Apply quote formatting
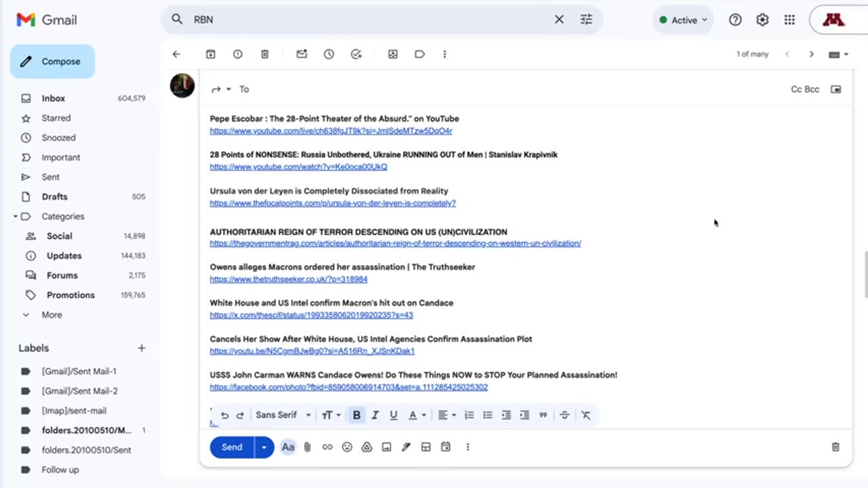 tap(543, 415)
